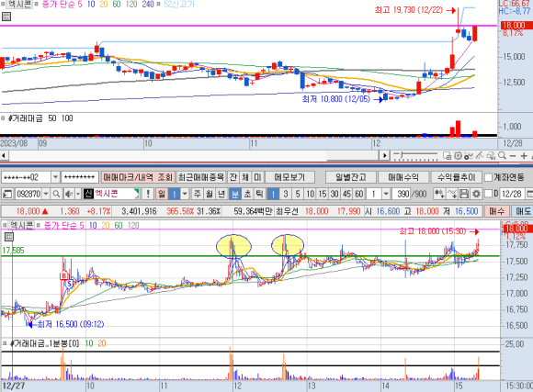Click the horizontal chart scrollbar thumb
This screenshot has height=392, width=533.
point(353,155)
